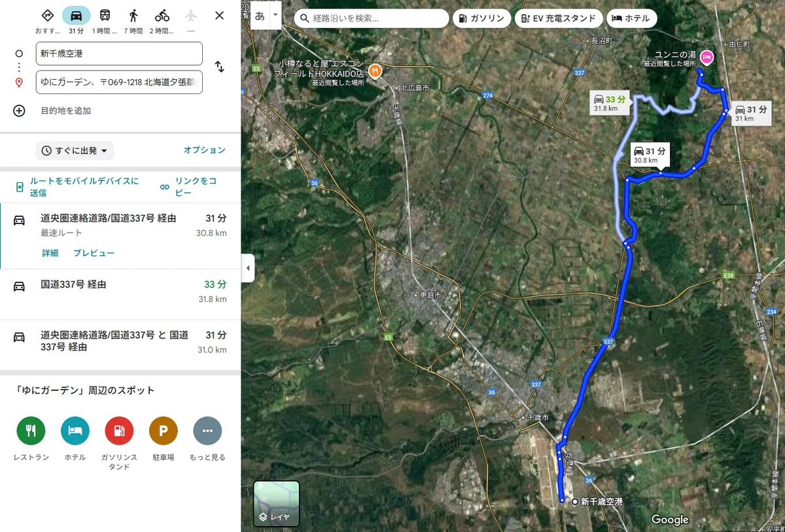Search nearby ガソリンスタンド icon
This screenshot has width=785, height=532.
(x=119, y=431)
